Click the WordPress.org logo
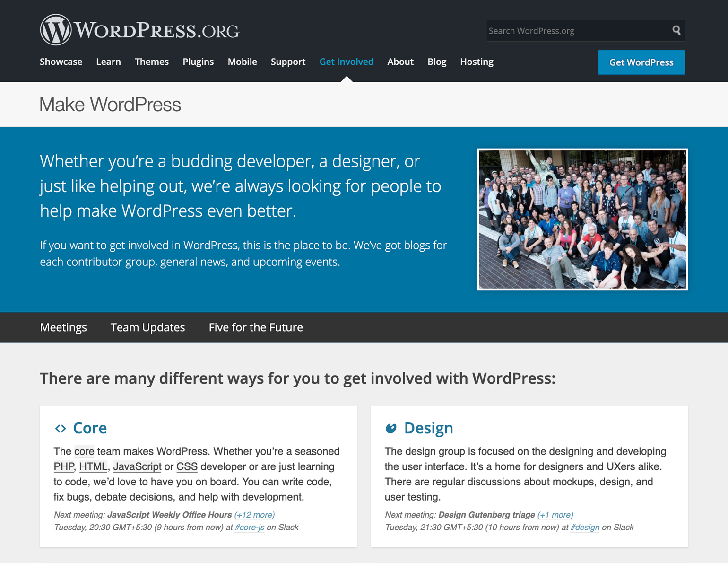728x563 pixels. click(139, 29)
